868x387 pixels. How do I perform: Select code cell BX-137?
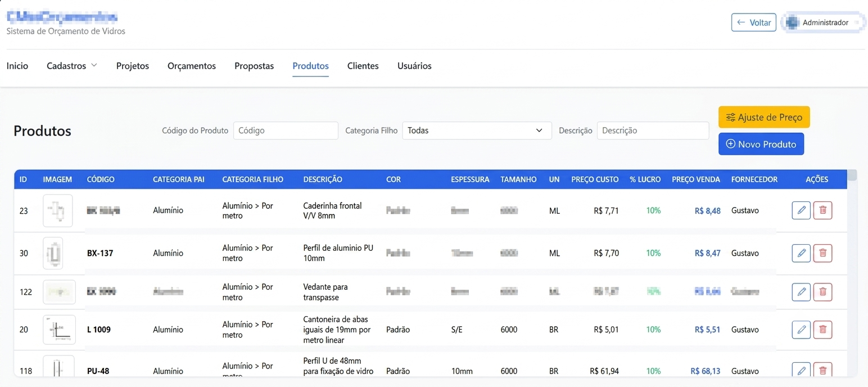click(100, 253)
